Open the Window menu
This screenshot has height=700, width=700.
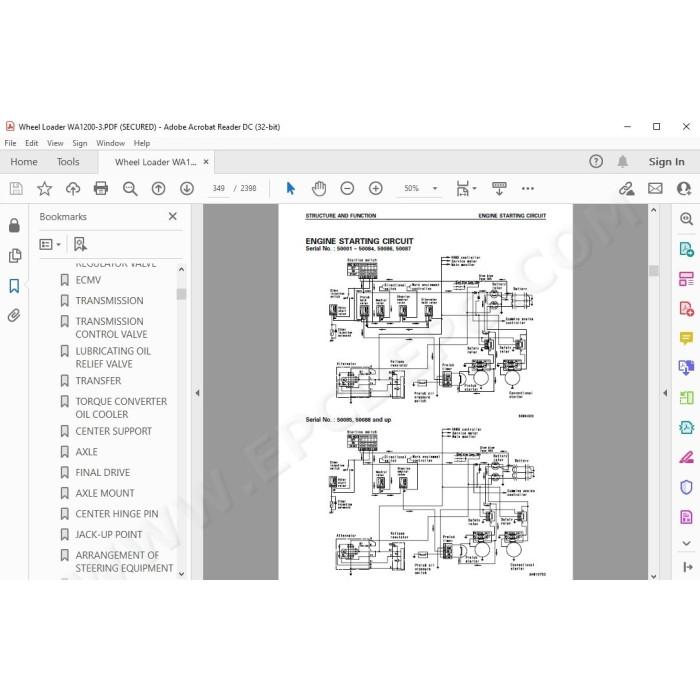tap(110, 143)
